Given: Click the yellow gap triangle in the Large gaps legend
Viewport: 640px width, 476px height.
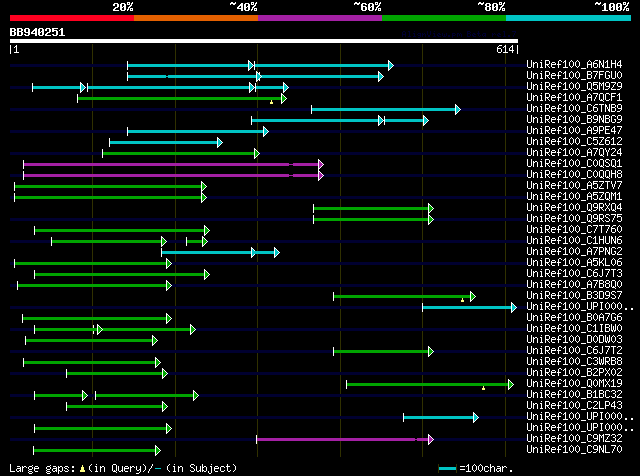Looking at the screenshot, I should click(x=82, y=469).
